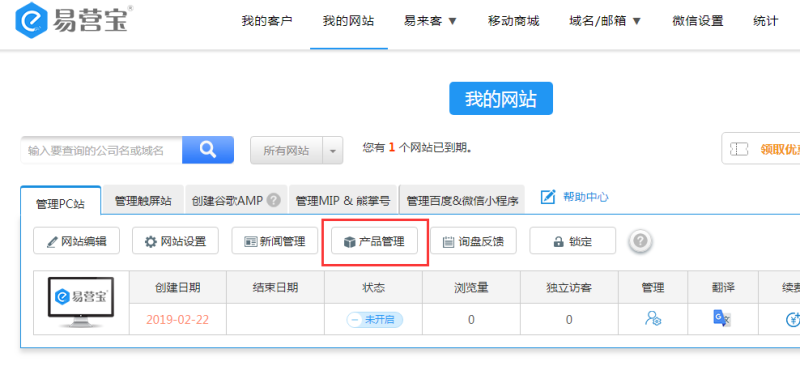
Task: Click the 结束日期 column header
Action: tap(276, 287)
